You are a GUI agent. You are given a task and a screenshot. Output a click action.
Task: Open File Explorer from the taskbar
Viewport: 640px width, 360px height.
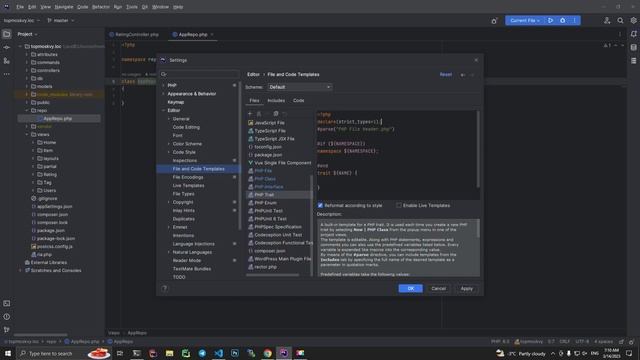(169, 353)
